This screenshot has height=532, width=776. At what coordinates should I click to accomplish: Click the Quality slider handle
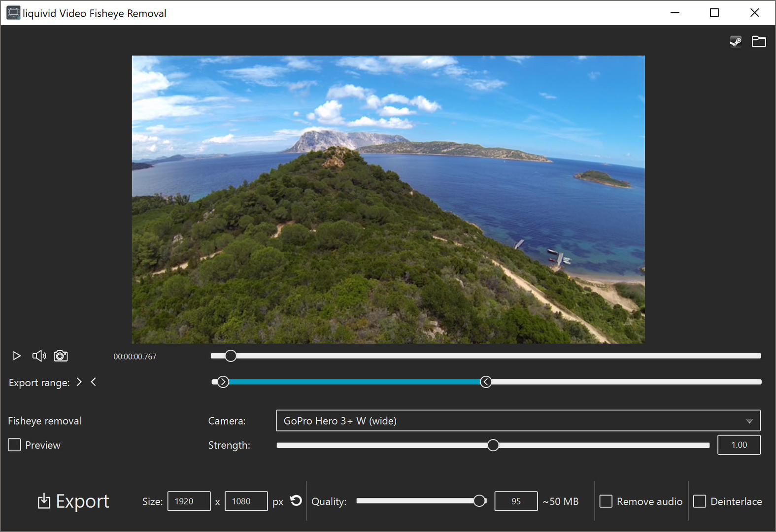pos(479,501)
